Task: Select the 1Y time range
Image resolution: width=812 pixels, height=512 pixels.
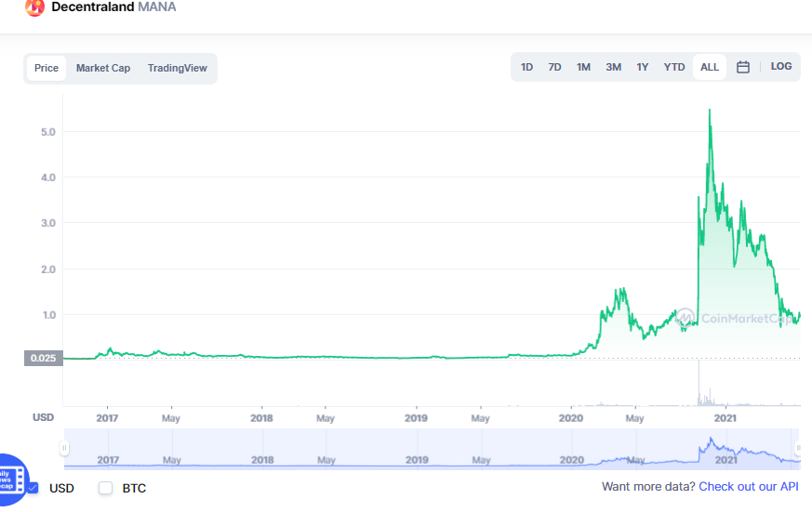Action: click(x=643, y=67)
